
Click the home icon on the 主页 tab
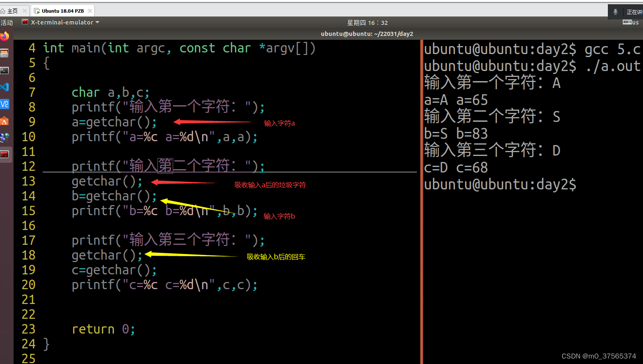pos(3,11)
